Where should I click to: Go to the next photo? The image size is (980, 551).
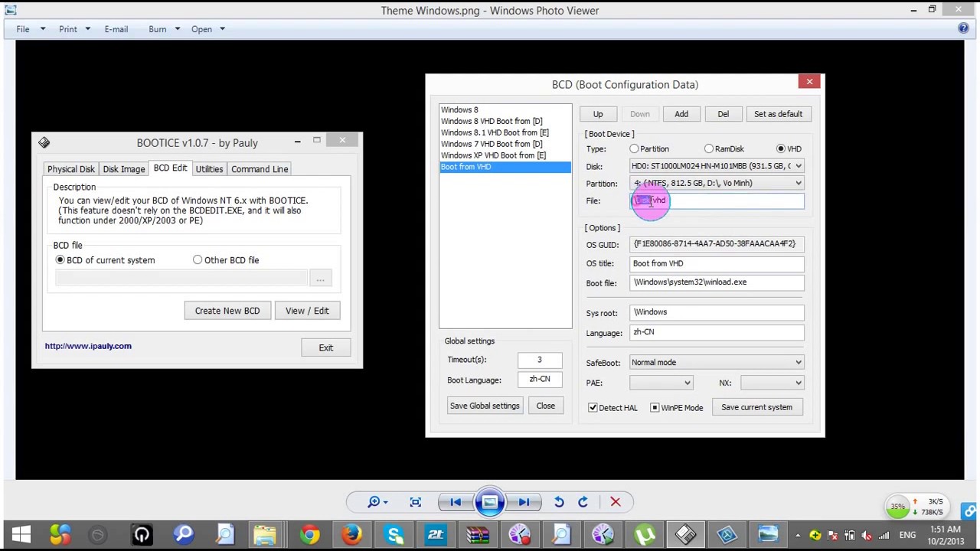pos(524,502)
